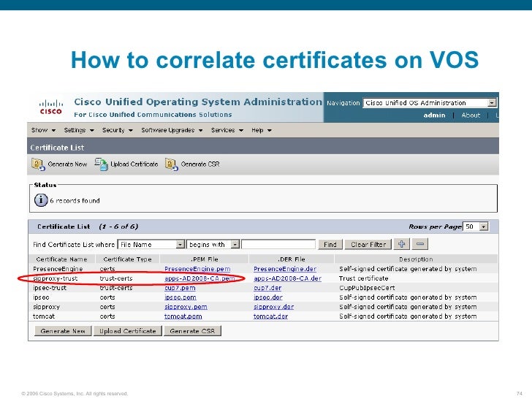Open apps-AD2008-CA.pem link
532x399 pixels.
[199, 278]
